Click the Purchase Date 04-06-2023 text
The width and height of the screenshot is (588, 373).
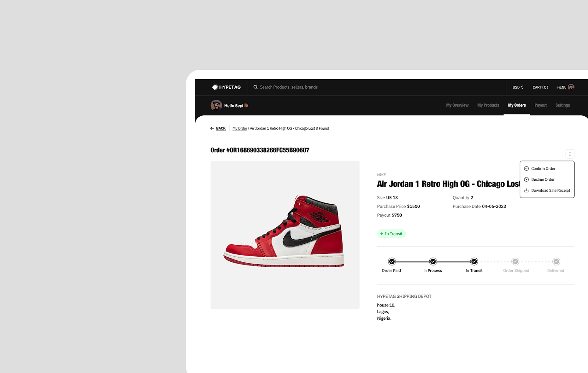coord(479,207)
